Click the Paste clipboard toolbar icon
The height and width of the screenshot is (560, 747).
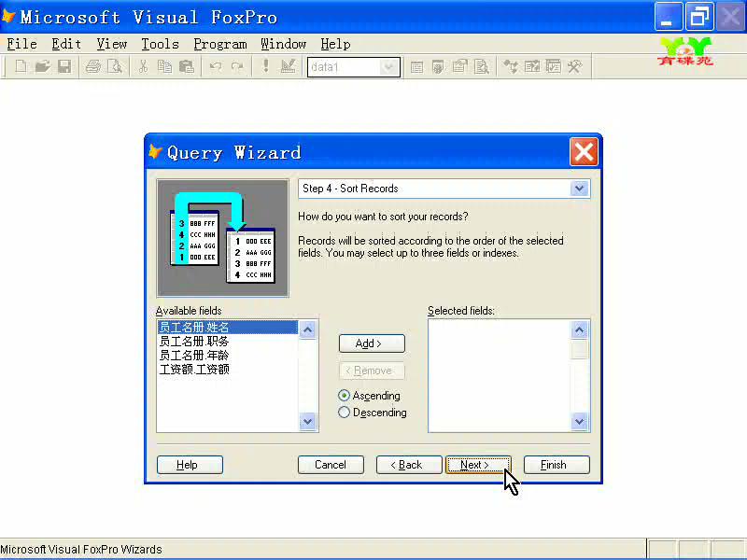(x=186, y=66)
